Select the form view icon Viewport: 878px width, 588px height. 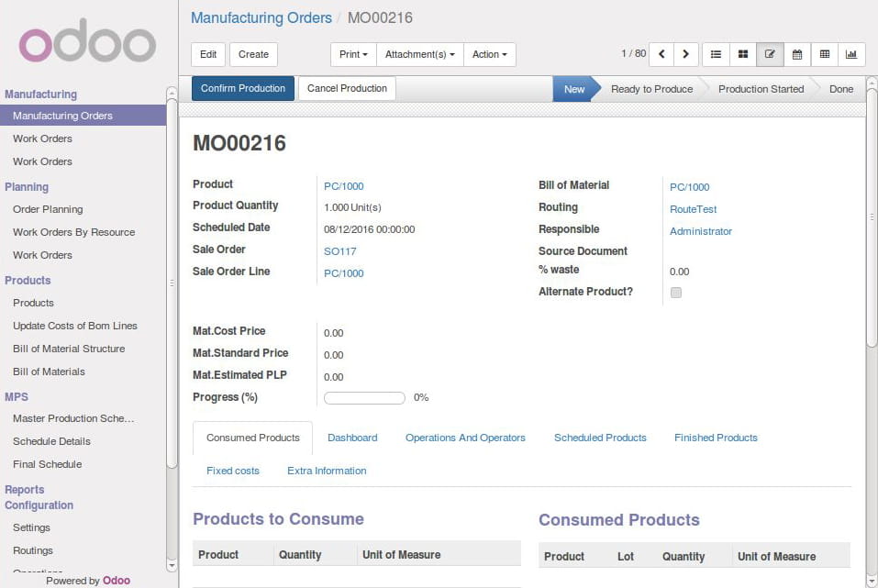[770, 54]
